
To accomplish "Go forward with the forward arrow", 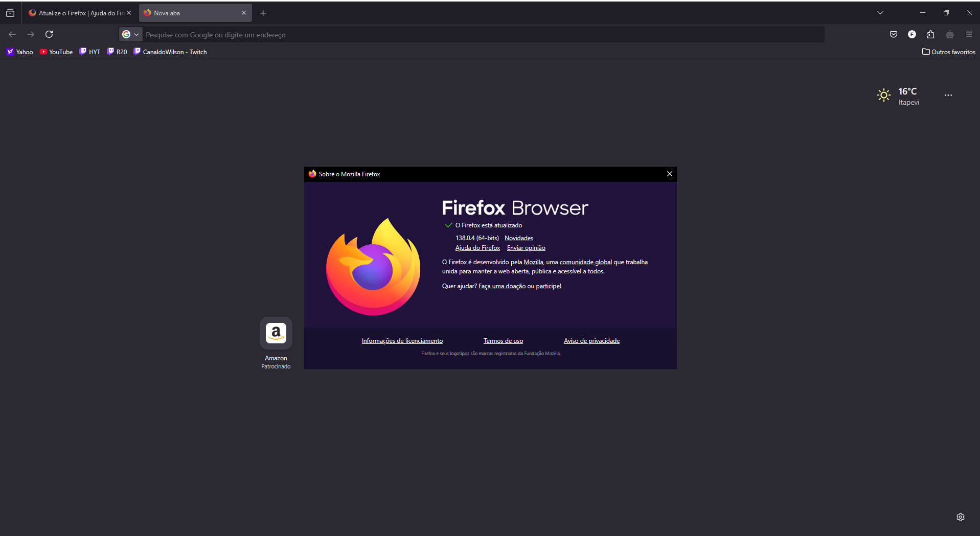I will click(x=31, y=34).
